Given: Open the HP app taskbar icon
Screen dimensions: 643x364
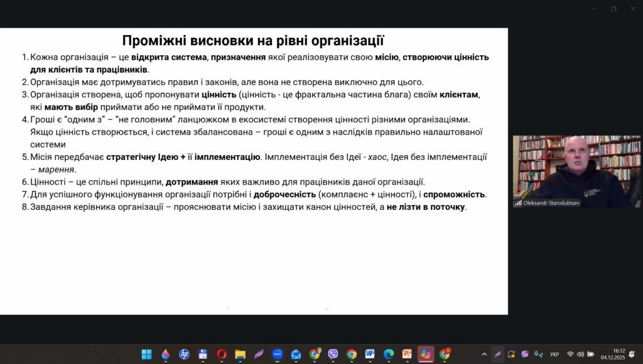Looking at the screenshot, I should pyautogui.click(x=184, y=354).
